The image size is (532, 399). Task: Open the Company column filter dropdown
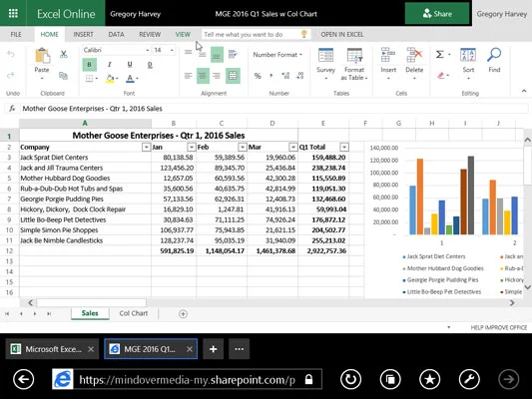coord(146,147)
